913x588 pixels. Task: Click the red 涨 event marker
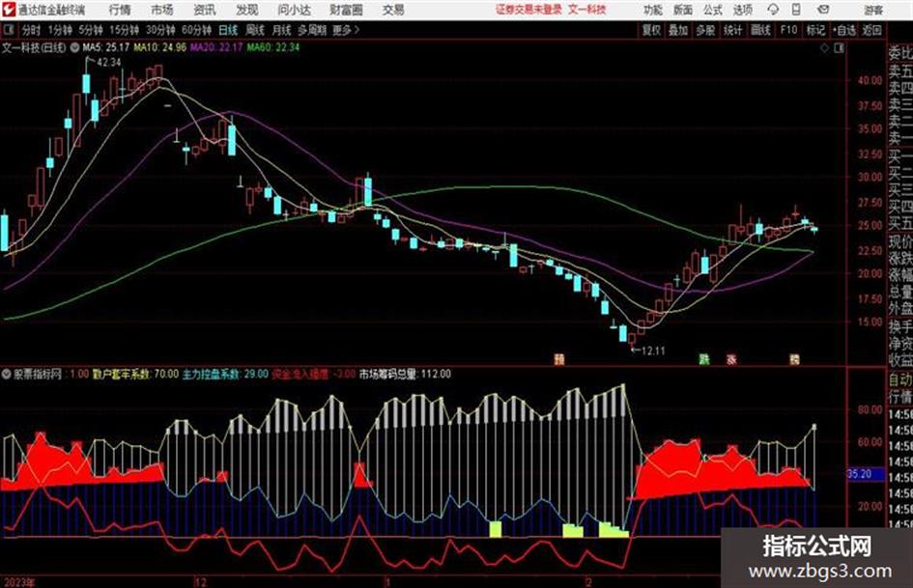[x=730, y=359]
